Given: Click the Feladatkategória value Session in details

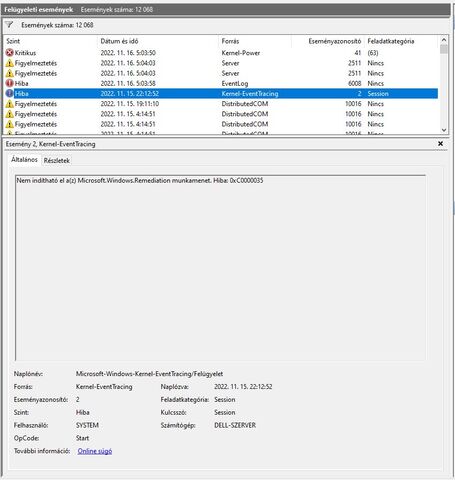Looking at the screenshot, I should click(225, 399).
